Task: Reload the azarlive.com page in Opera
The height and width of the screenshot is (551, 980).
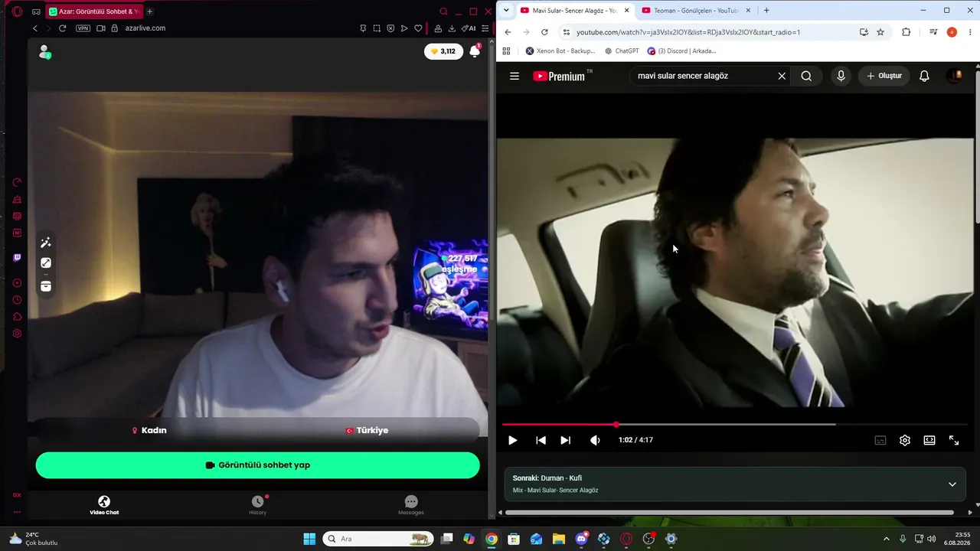Action: click(62, 28)
